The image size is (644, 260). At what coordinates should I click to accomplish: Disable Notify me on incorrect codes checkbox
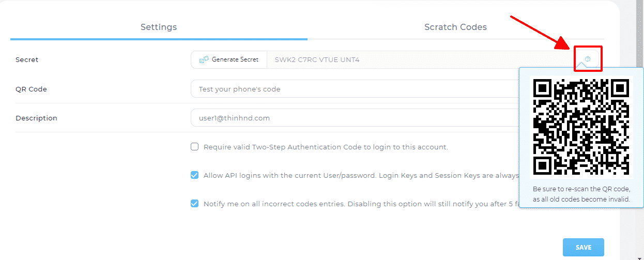tap(194, 204)
